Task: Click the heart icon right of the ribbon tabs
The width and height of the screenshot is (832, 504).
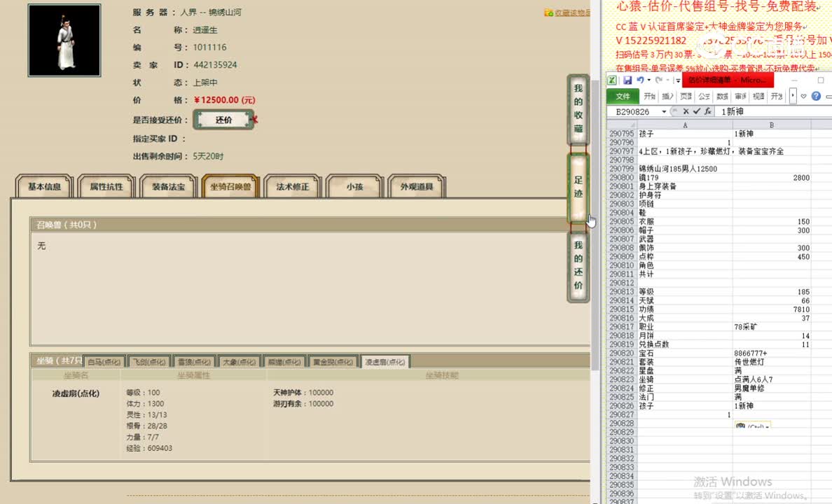Action: 802,97
